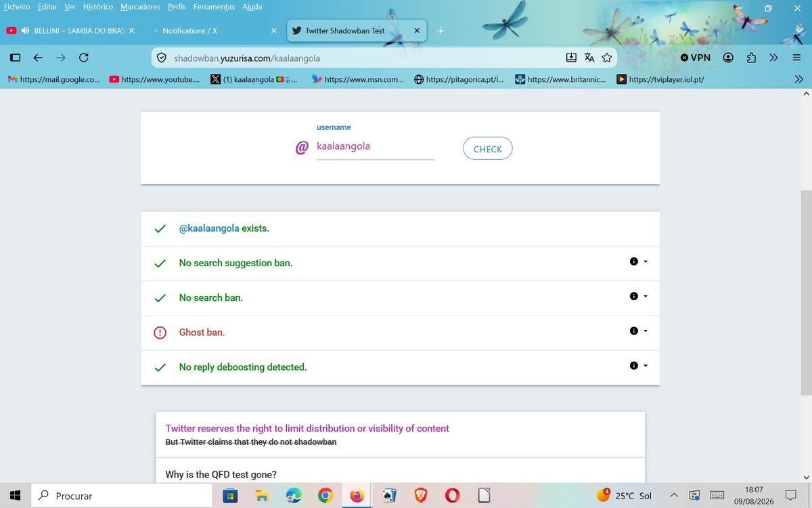Select the Twitter Shadowban Test tab
Viewport: 812px width, 508px height.
tap(357, 30)
